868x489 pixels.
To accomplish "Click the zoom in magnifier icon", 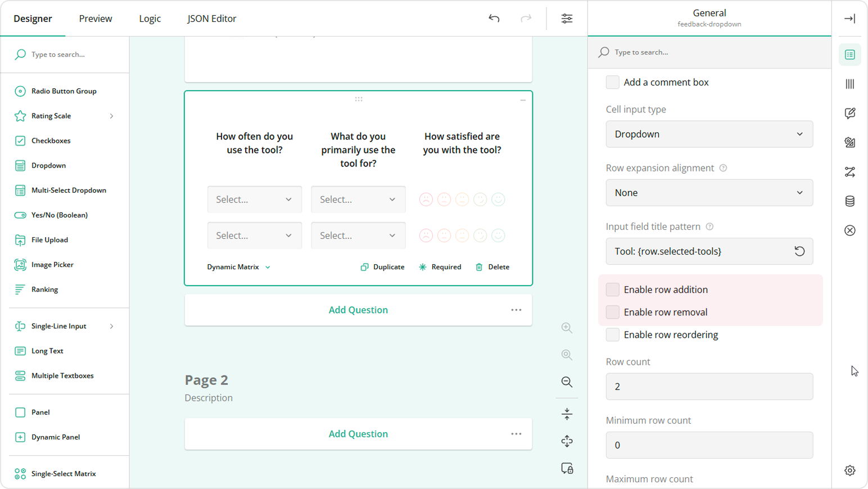I will [x=567, y=328].
